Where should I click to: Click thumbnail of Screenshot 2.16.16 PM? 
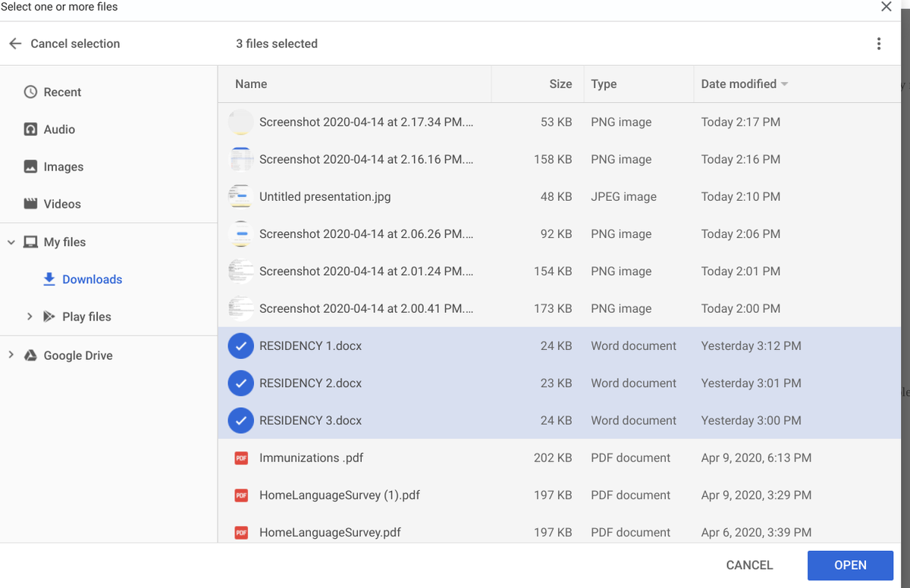point(240,159)
